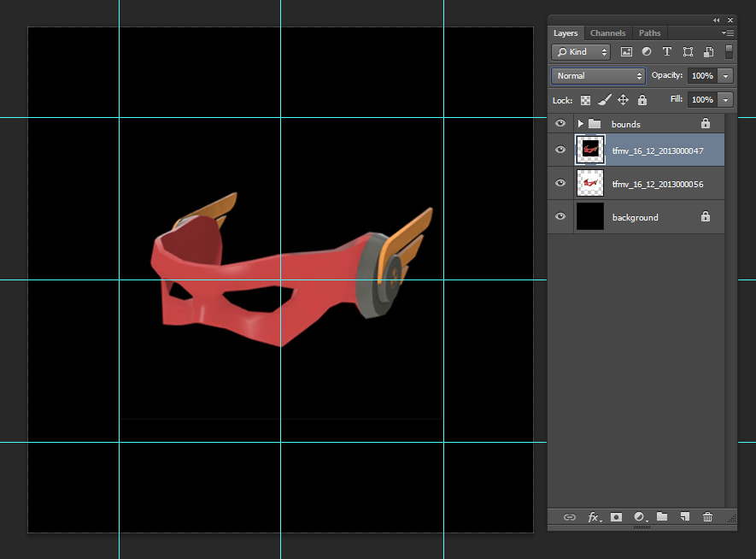Image resolution: width=756 pixels, height=559 pixels.
Task: Switch to the Paths tab
Action: tap(649, 32)
